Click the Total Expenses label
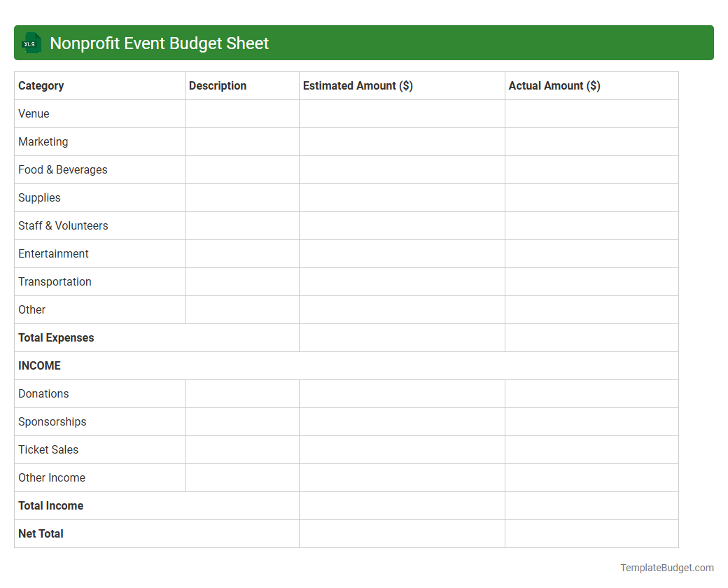The image size is (728, 588). point(56,337)
